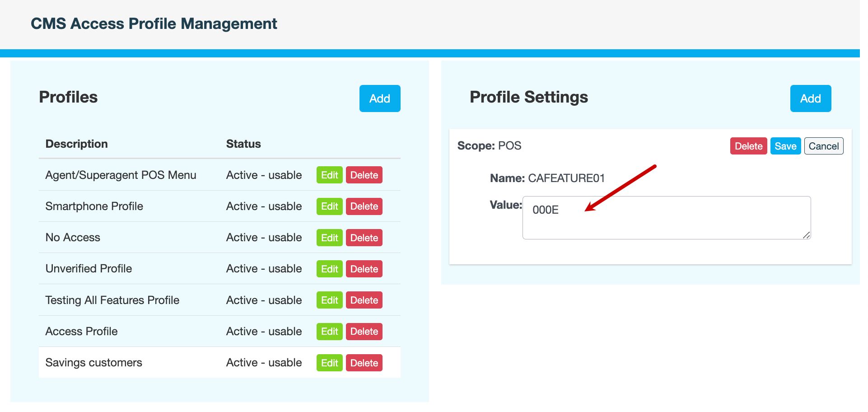Click Add button in Profile Settings panel
This screenshot has height=412, width=868.
810,98
